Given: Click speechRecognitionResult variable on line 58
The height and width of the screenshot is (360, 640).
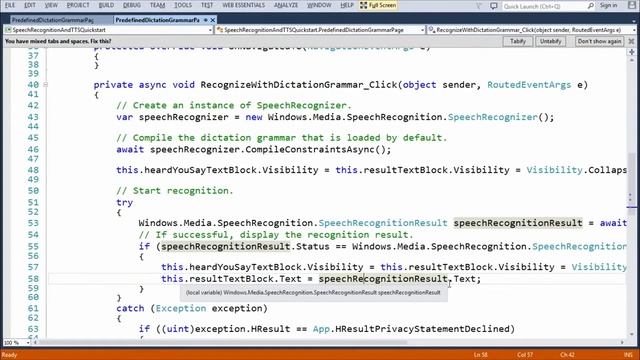Looking at the screenshot, I should pos(383,279).
